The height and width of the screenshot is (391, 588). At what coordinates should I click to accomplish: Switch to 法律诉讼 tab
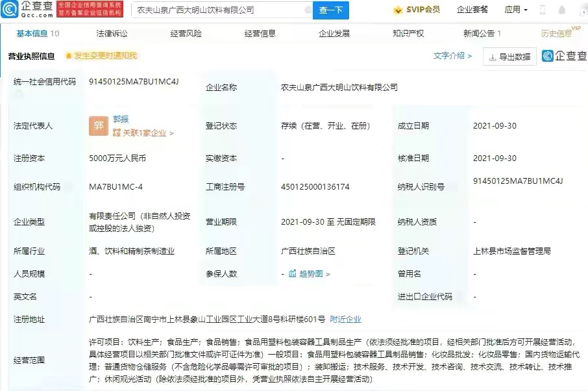pos(112,33)
